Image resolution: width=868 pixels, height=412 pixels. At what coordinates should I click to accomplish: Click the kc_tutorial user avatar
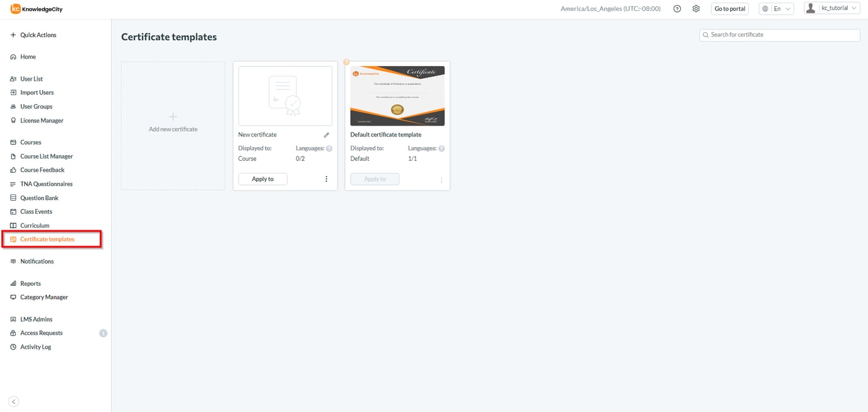tap(811, 8)
